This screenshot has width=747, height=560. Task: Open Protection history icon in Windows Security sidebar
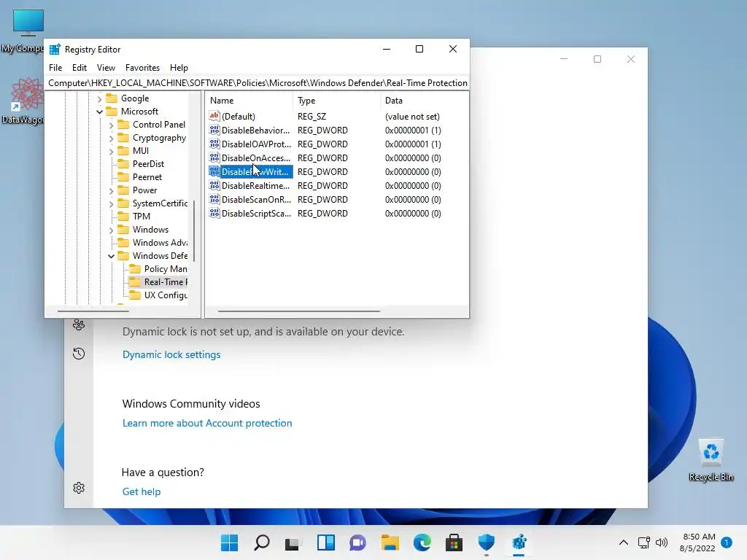click(79, 354)
